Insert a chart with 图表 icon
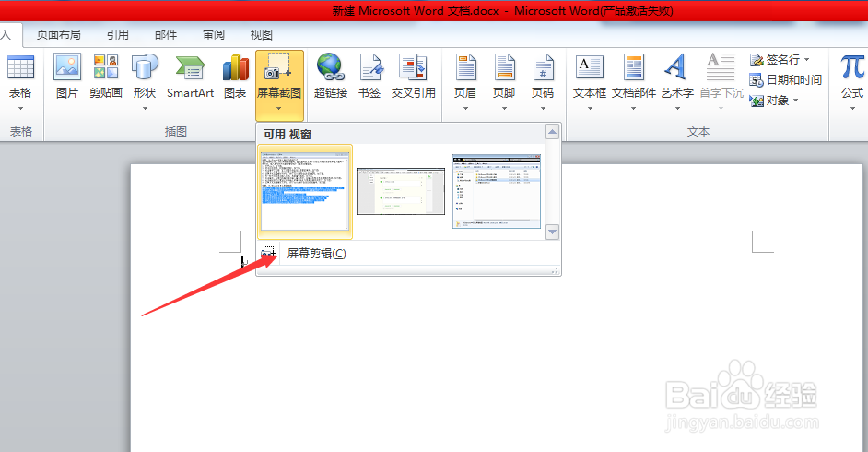The image size is (868, 452). 235,67
